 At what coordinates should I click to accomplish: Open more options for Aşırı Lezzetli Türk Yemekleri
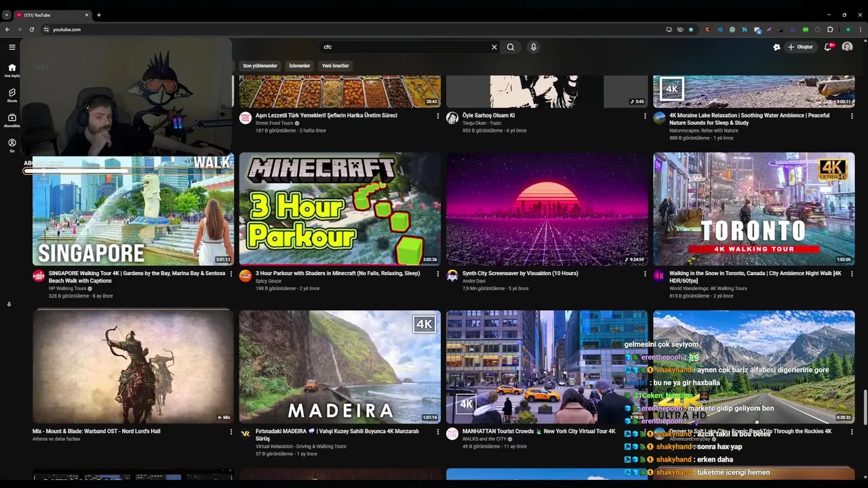437,116
